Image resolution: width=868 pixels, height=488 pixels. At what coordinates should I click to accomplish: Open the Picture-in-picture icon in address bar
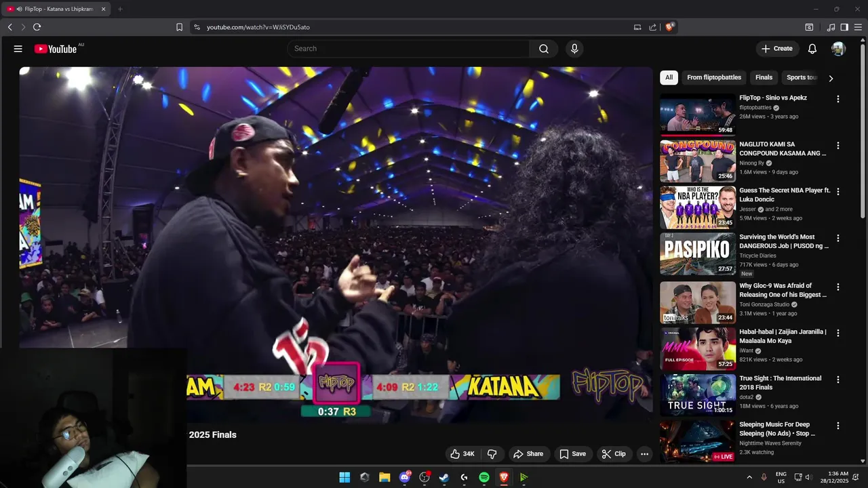coord(637,27)
